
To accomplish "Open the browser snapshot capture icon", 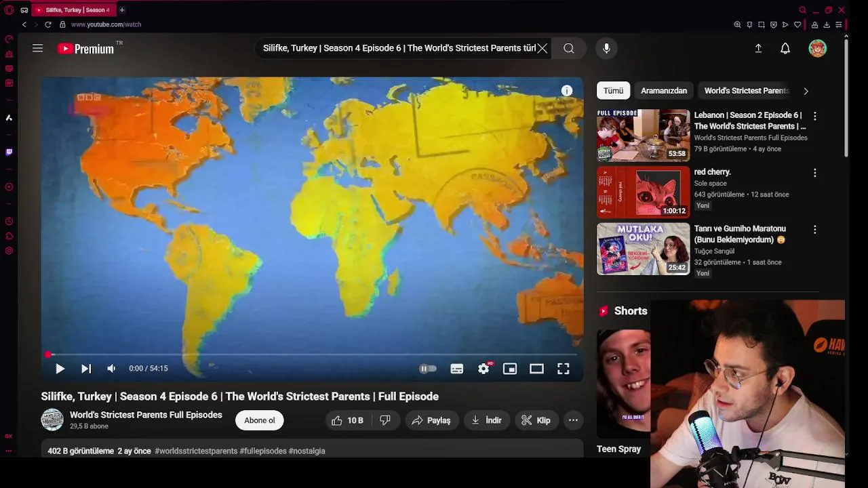I will 762,24.
